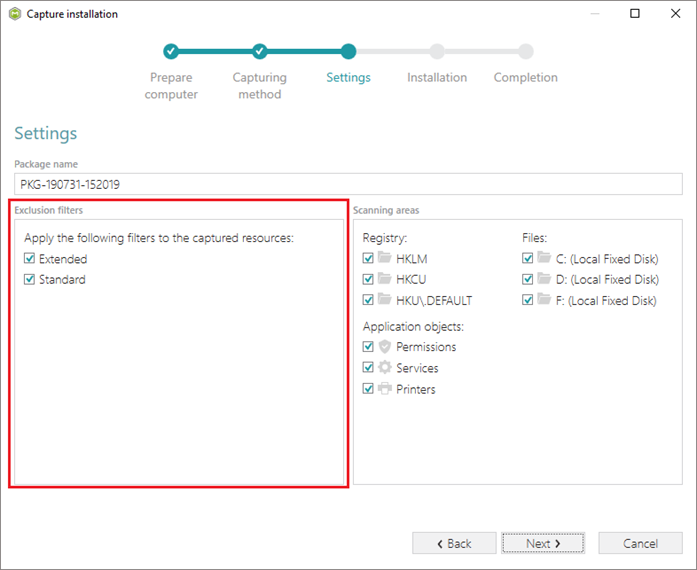Viewport: 697px width, 570px height.
Task: Click the Package name input field
Action: point(348,184)
